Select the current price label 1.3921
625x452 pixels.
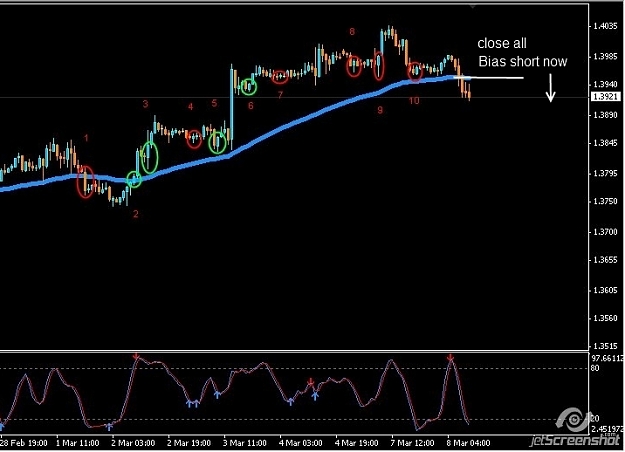(x=605, y=97)
